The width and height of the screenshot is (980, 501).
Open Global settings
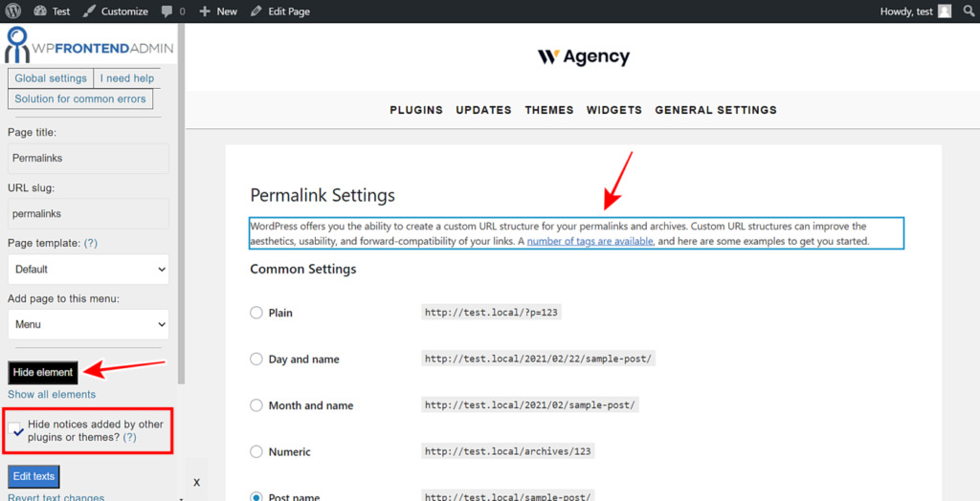(51, 78)
